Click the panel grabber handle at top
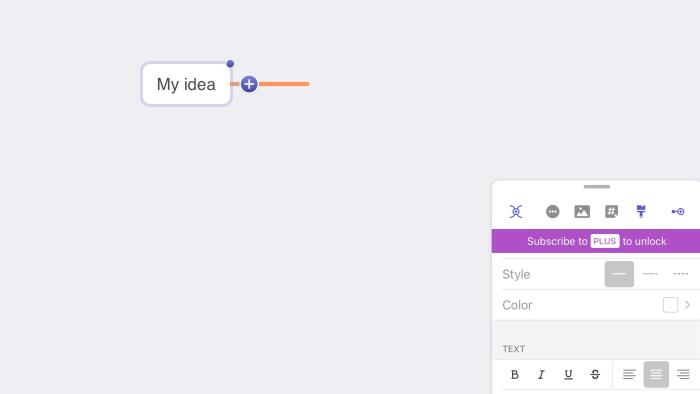 click(596, 187)
